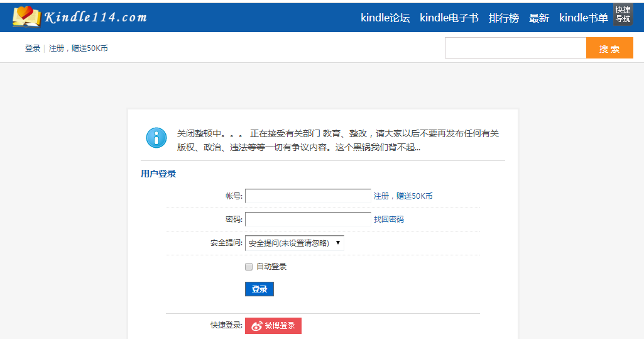Open the kindle书单 menu item
The image size is (644, 339).
pyautogui.click(x=584, y=18)
